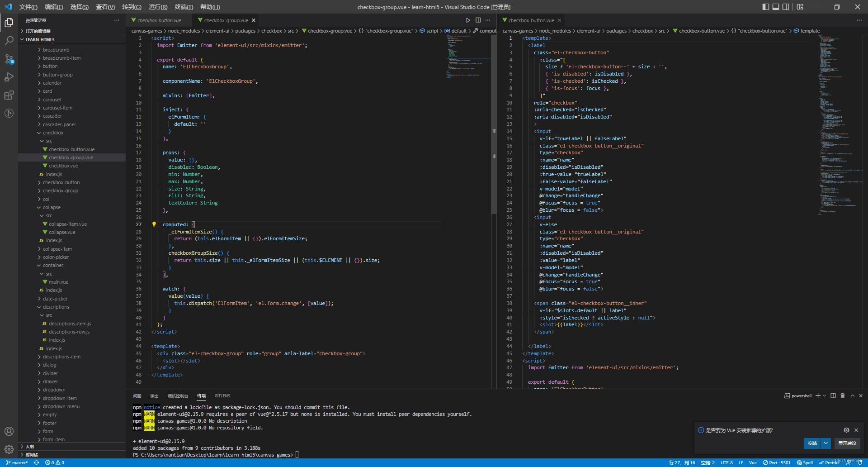This screenshot has height=467, width=868.
Task: Open more actions for right editor group
Action: (x=859, y=20)
